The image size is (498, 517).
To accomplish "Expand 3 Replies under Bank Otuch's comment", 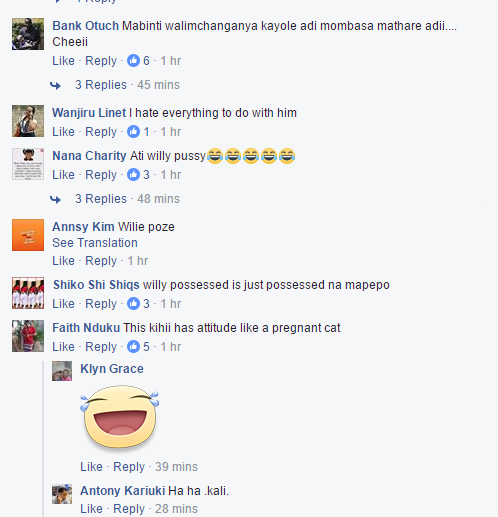I will [x=101, y=85].
